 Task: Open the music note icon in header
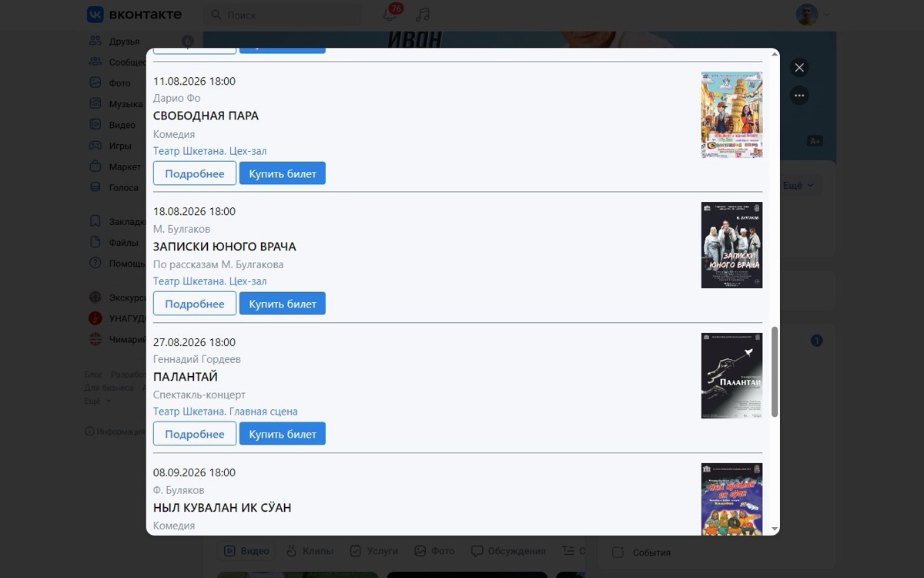422,15
